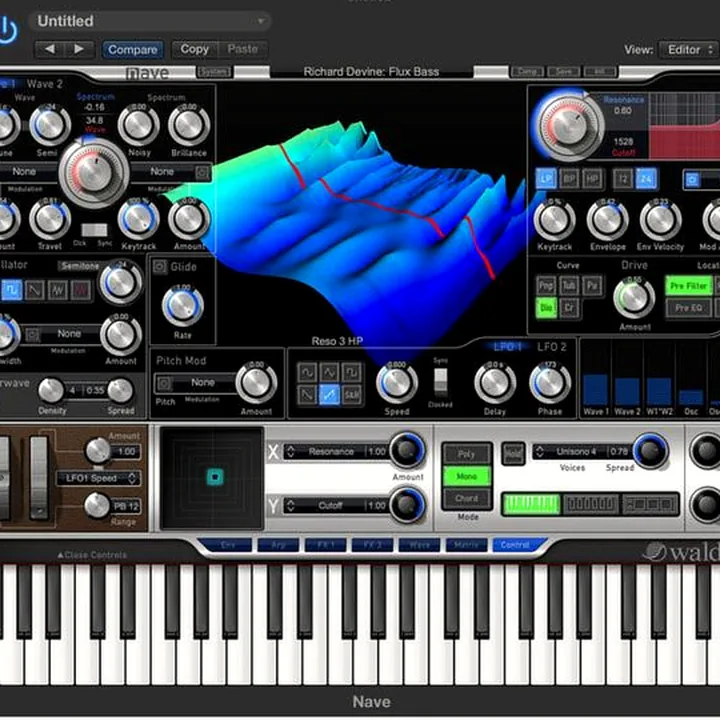
Task: Toggle the Click/Sync switch under the Wave knob
Action: [94, 230]
